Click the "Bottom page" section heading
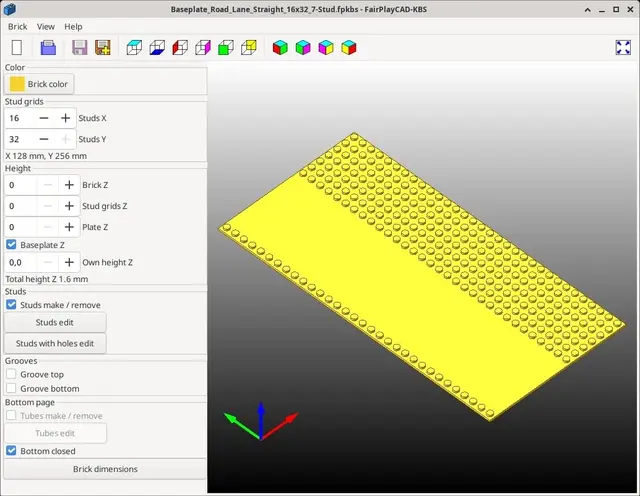Screen dimensions: 640x496 30,403
